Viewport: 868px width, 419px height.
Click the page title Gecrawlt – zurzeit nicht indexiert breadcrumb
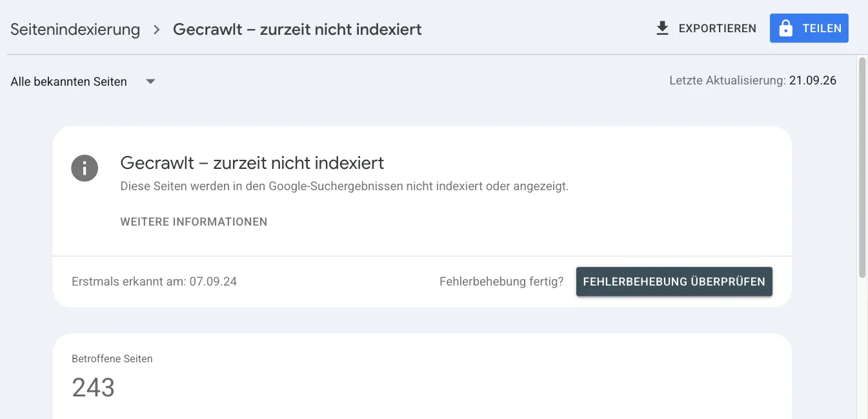(298, 30)
